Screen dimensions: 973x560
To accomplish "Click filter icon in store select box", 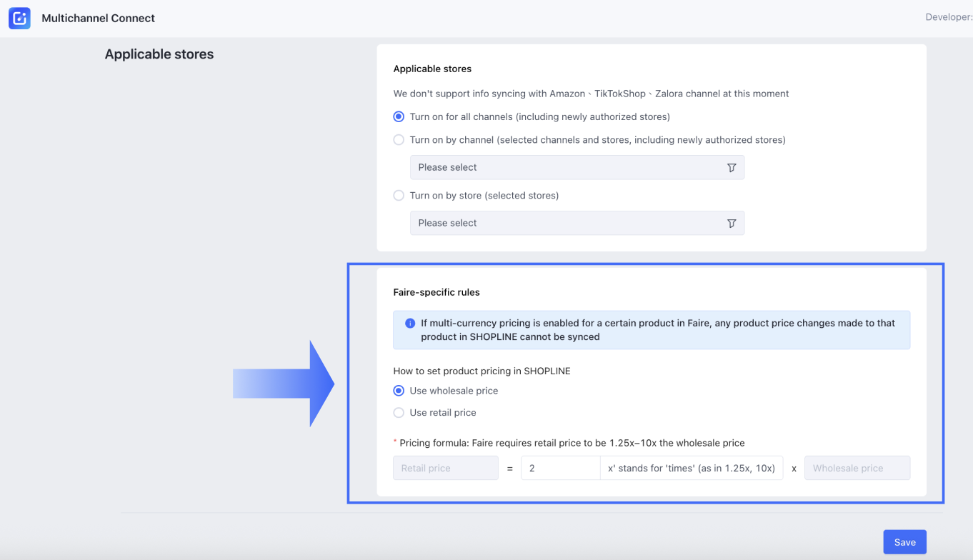I will (x=731, y=224).
